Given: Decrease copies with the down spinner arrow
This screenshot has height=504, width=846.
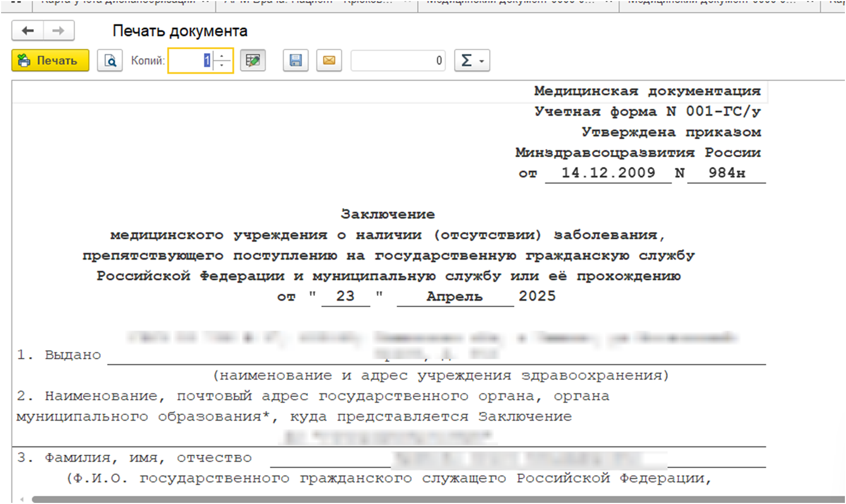Looking at the screenshot, I should pos(222,65).
